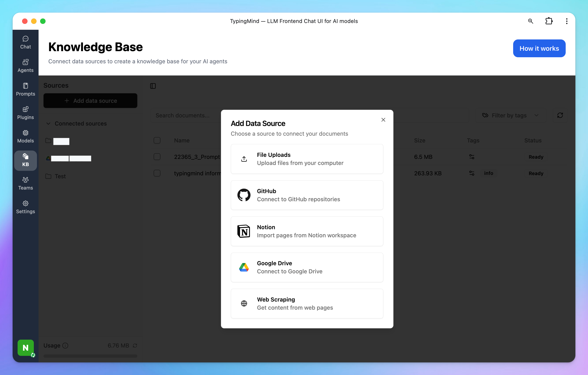Viewport: 588px width, 375px height.
Task: Choose Google Drive as data source
Action: pos(307,267)
